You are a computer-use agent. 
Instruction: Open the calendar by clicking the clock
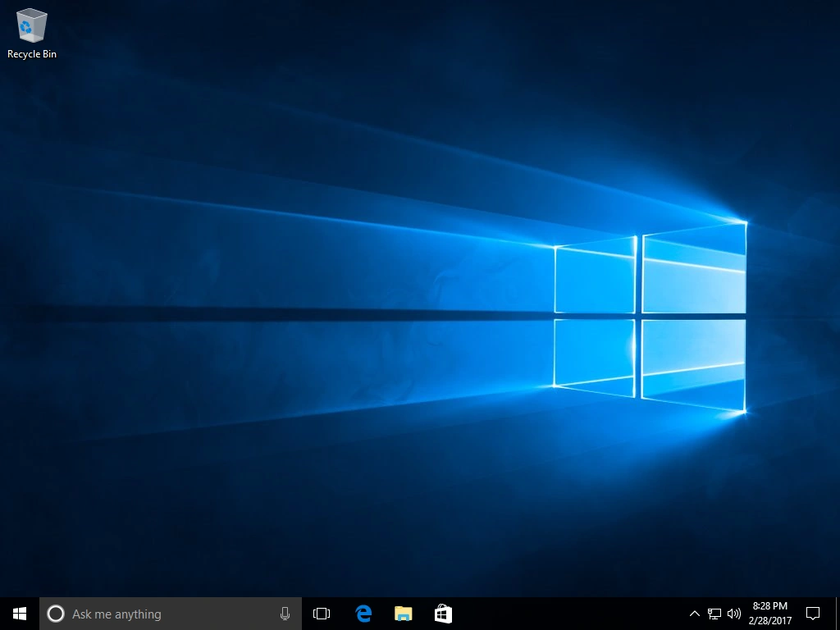coord(769,613)
